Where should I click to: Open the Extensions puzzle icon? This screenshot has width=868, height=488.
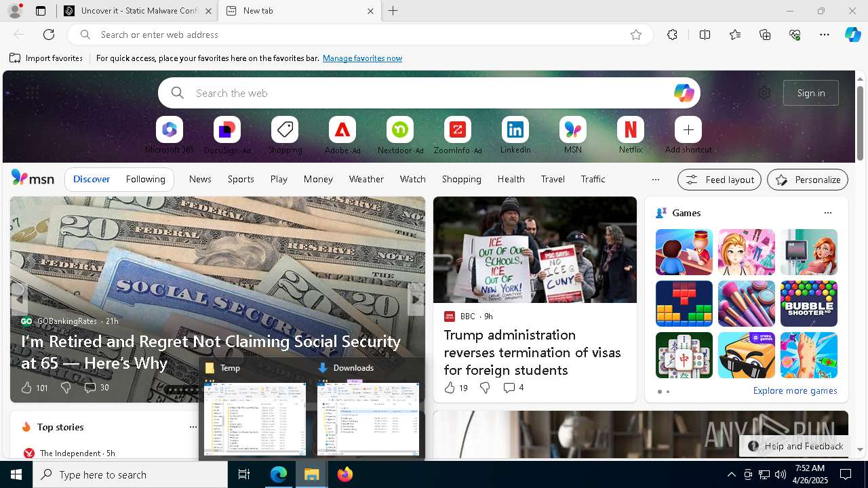tap(672, 35)
